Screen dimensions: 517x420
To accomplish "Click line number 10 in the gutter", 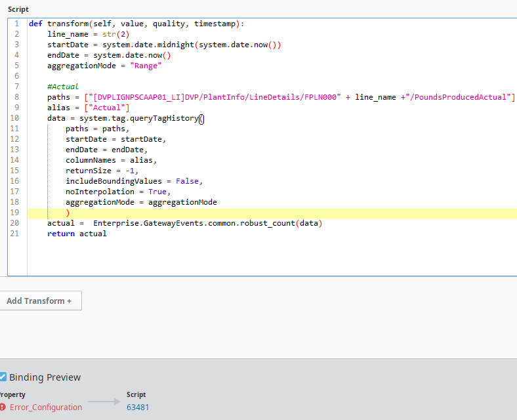I will click(x=14, y=118).
